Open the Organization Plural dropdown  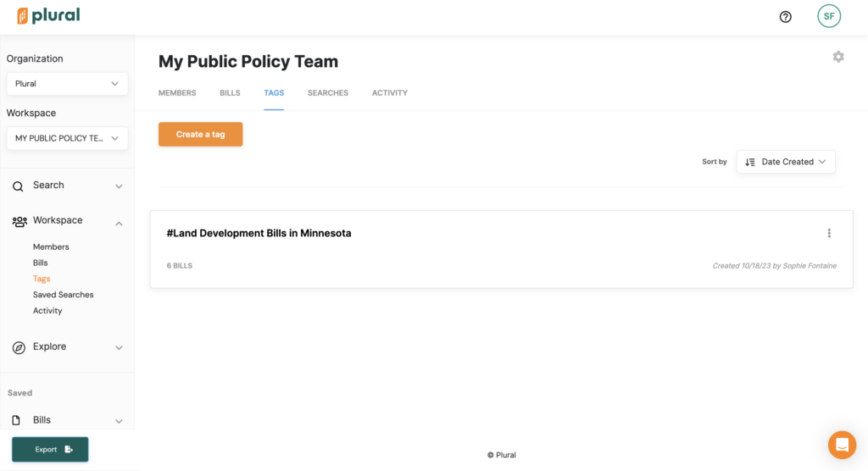coord(67,84)
